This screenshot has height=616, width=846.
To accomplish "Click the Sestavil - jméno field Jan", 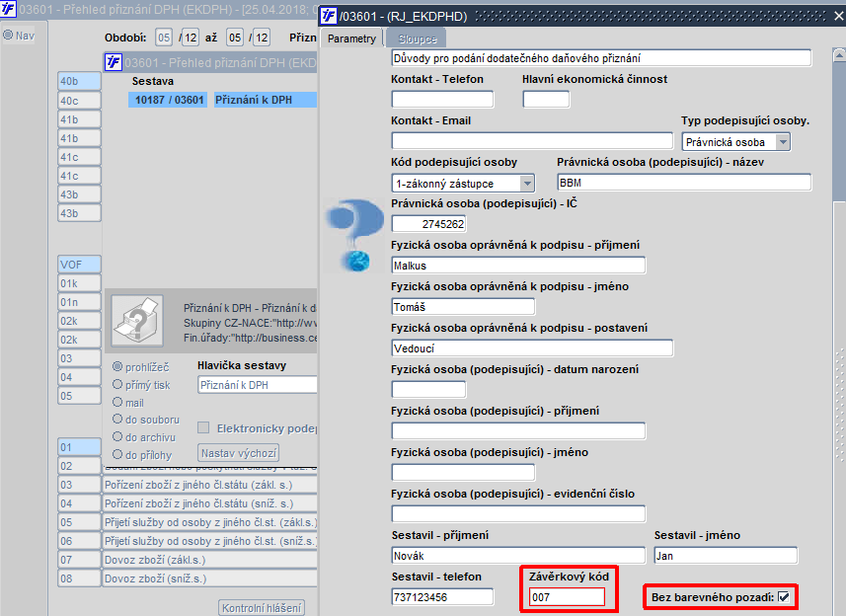I will tap(726, 555).
